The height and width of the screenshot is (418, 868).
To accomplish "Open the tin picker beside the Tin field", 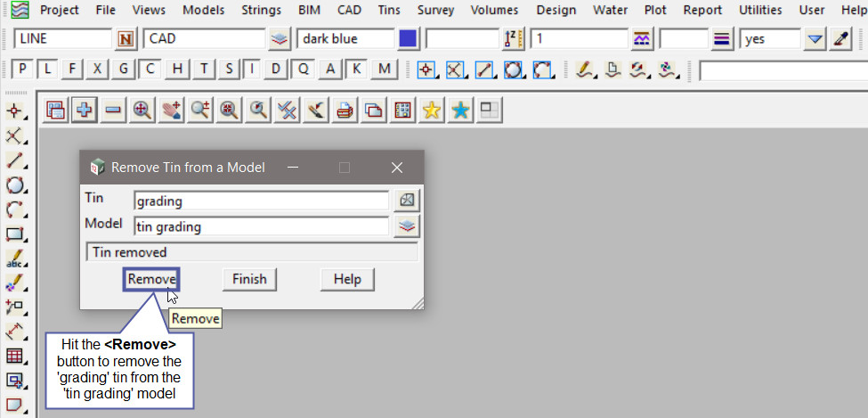I will (x=407, y=201).
